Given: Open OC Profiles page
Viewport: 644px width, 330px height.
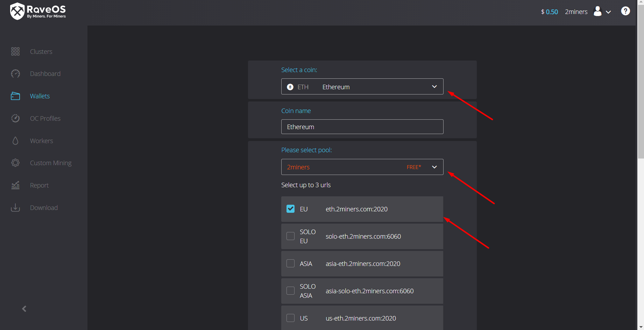Looking at the screenshot, I should tap(45, 118).
